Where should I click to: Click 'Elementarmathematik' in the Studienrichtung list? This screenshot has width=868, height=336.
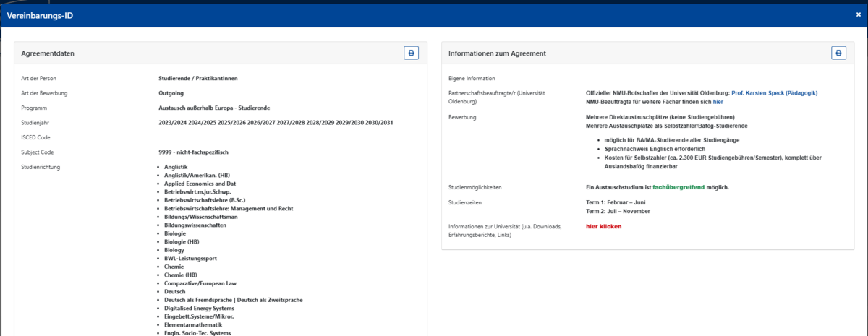(193, 324)
